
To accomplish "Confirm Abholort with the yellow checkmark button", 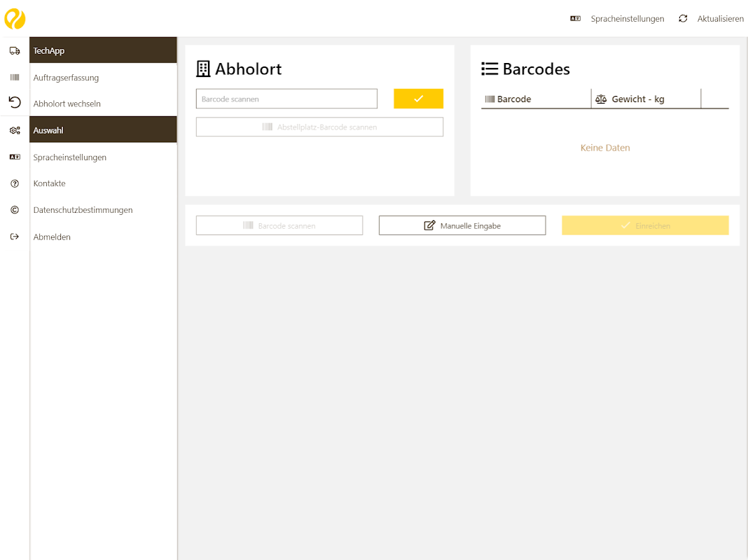I will pos(418,99).
